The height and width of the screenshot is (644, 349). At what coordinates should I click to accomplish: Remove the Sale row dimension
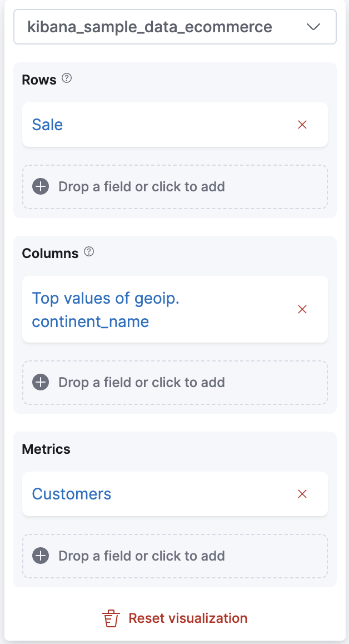coord(302,125)
